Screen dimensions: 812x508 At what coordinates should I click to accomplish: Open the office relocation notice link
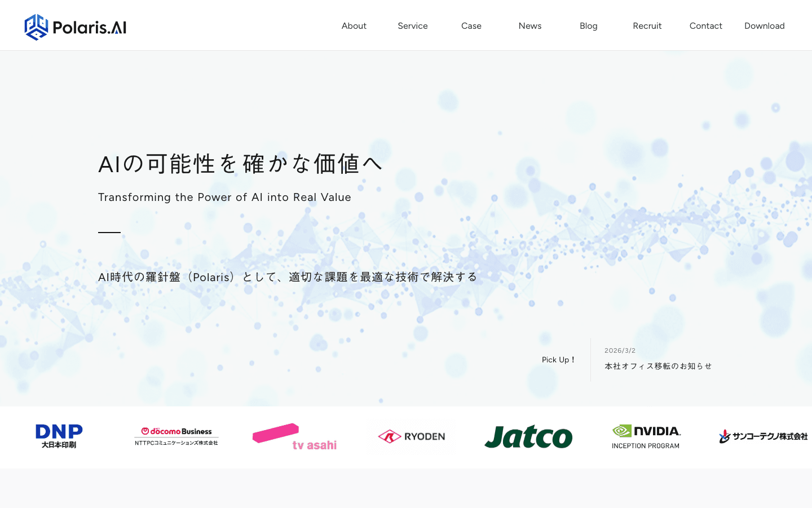tap(658, 366)
